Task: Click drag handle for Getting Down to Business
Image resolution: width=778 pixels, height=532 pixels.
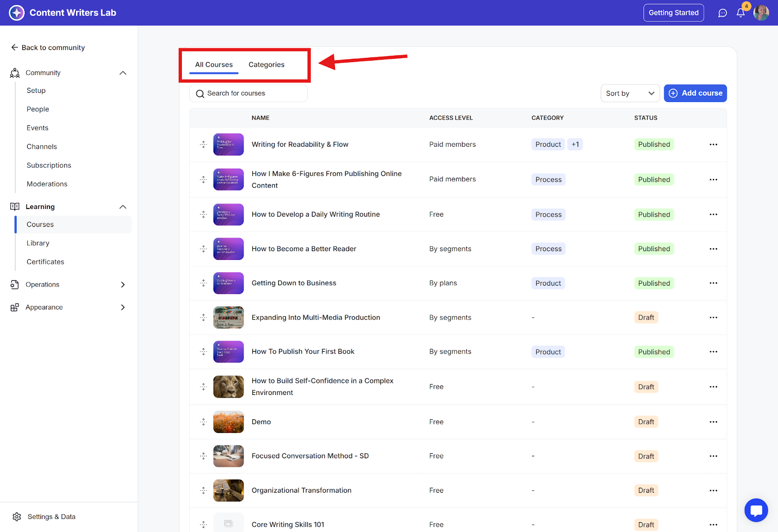Action: pyautogui.click(x=203, y=283)
